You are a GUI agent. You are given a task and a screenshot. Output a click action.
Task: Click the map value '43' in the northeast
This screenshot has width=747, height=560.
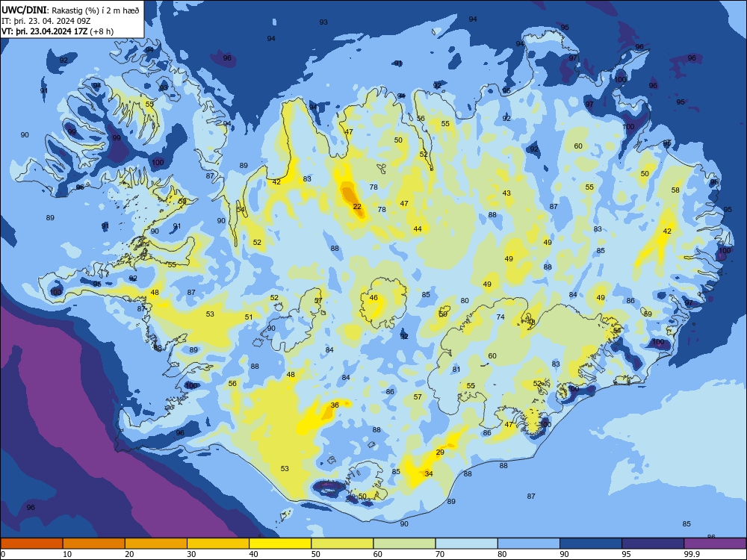[506, 193]
